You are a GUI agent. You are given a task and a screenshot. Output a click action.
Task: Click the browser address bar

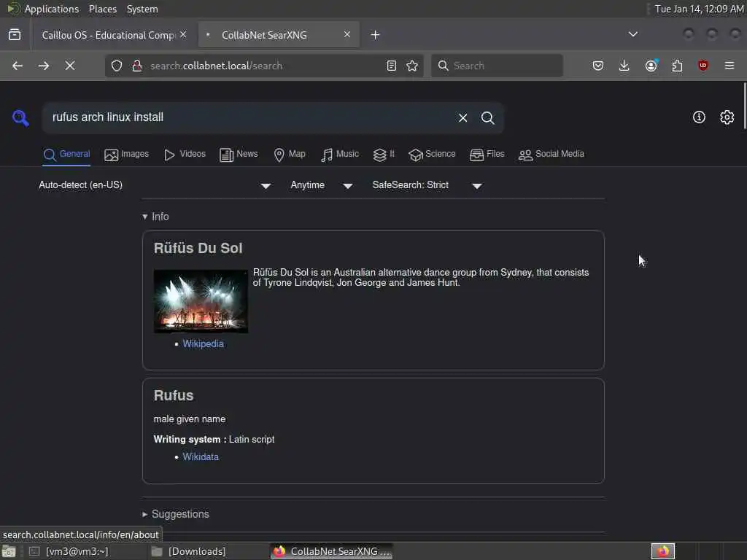(x=264, y=66)
